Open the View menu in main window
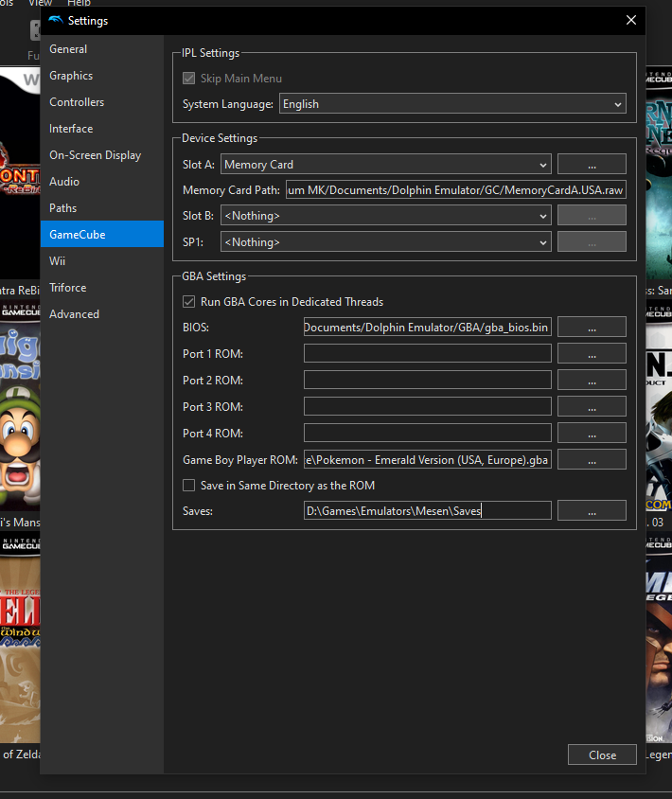This screenshot has width=672, height=799. [x=40, y=3]
